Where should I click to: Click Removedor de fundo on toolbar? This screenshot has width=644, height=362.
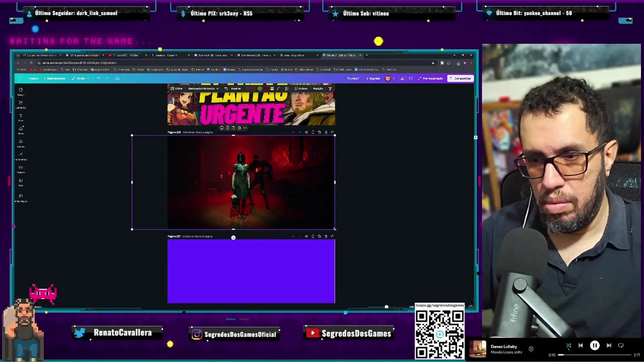click(x=204, y=88)
